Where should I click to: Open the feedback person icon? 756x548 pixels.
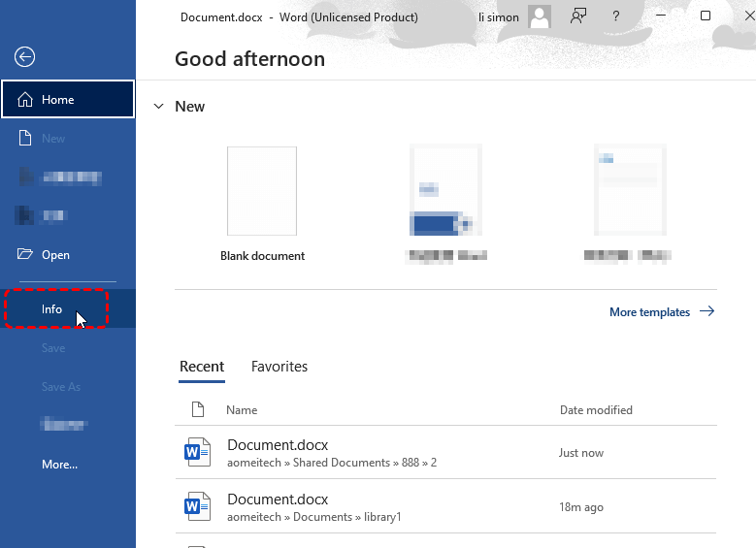(578, 16)
